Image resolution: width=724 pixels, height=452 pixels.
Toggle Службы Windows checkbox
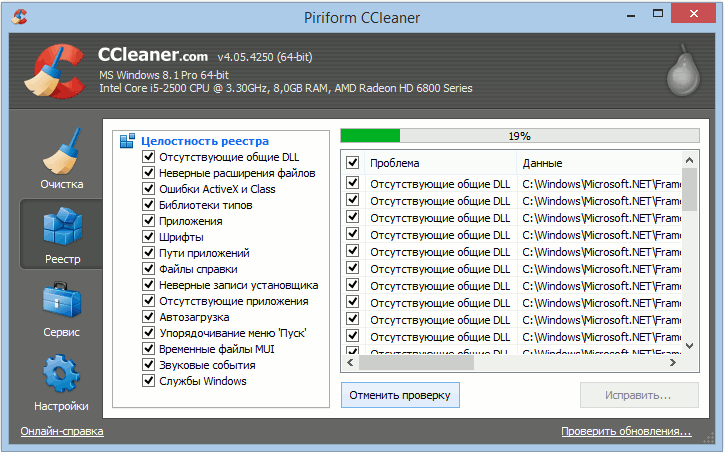148,381
